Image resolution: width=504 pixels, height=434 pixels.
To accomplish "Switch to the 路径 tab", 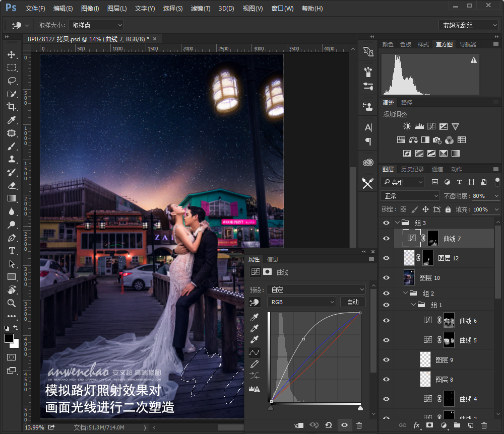I will click(x=407, y=103).
